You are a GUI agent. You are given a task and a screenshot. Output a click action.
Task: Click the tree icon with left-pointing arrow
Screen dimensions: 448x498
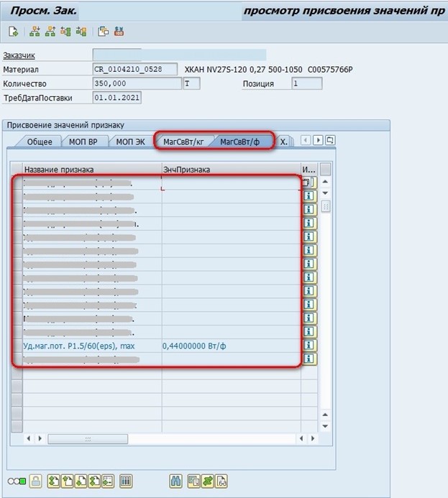(x=65, y=32)
